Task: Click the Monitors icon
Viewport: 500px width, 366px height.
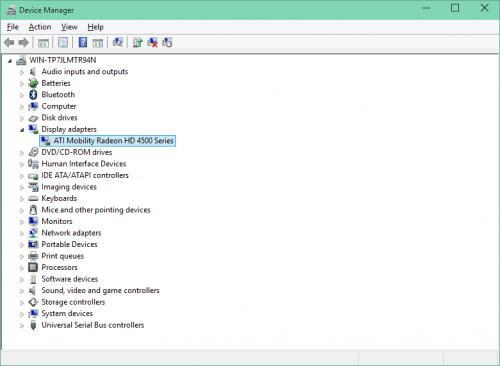Action: click(x=33, y=221)
